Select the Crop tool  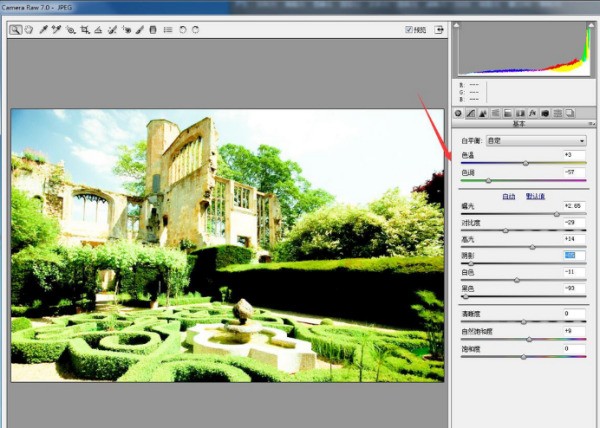coord(84,30)
